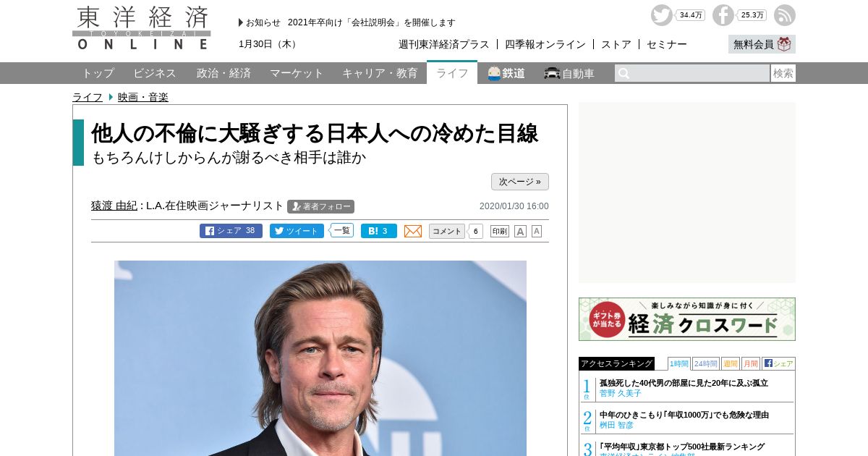Image resolution: width=868 pixels, height=456 pixels.
Task: Open the ストア link
Action: click(616, 44)
